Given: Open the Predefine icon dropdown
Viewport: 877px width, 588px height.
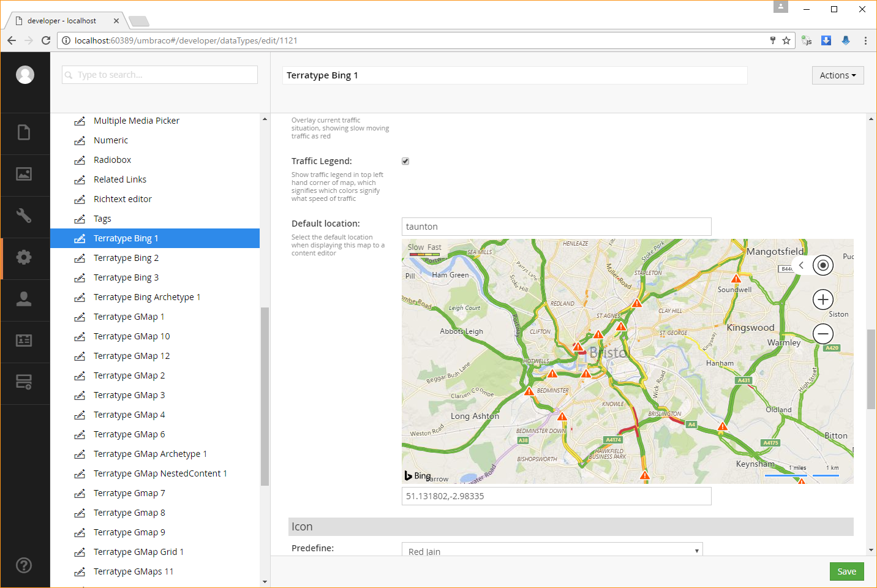Looking at the screenshot, I should (x=552, y=549).
